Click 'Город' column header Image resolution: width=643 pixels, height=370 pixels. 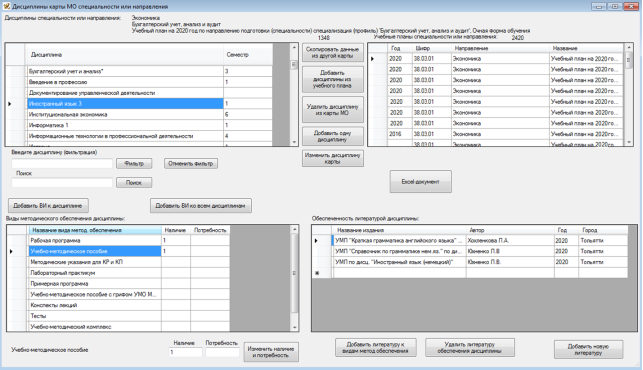click(603, 230)
